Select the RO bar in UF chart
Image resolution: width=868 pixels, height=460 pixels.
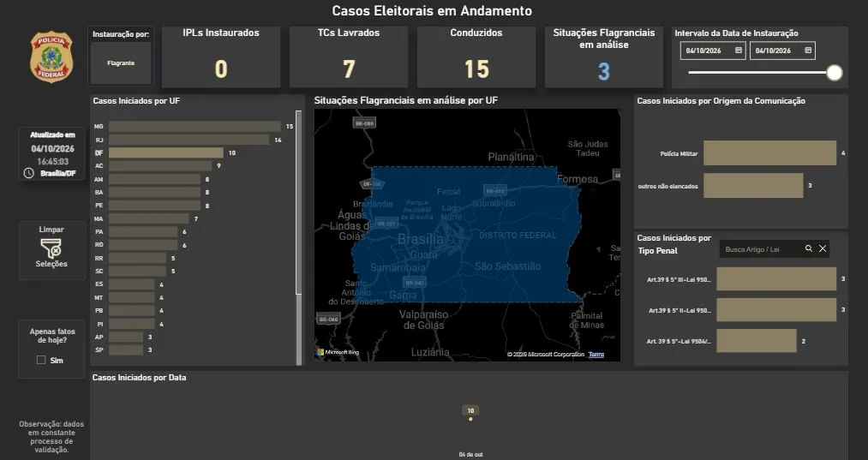[x=143, y=245]
